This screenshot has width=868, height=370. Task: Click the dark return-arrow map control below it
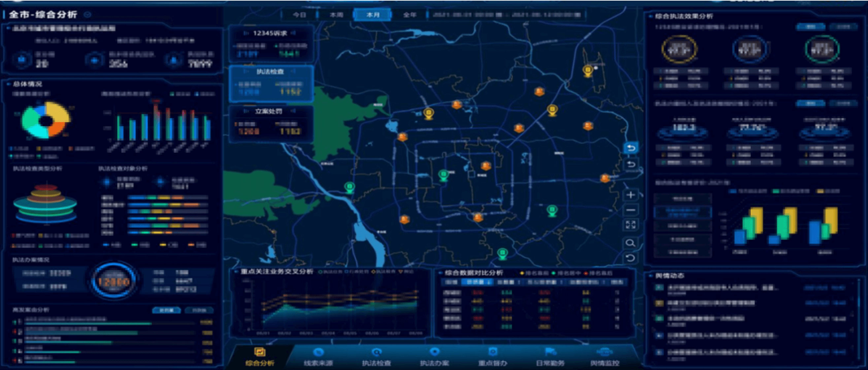tap(631, 164)
